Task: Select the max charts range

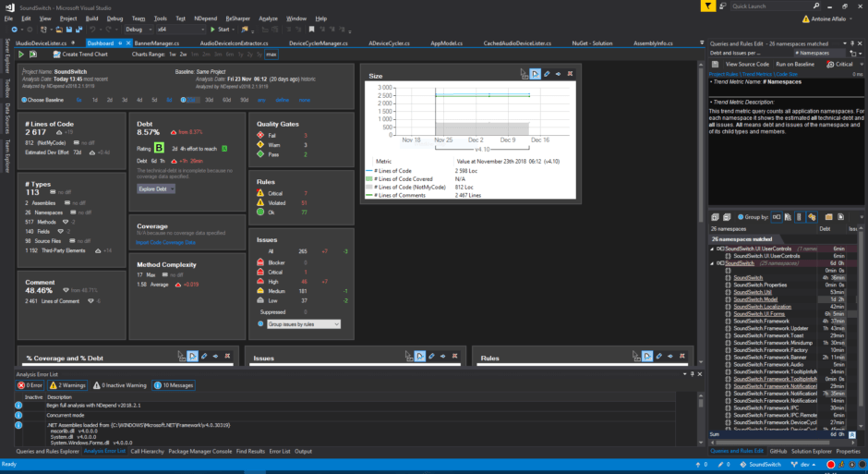Action: 271,55
